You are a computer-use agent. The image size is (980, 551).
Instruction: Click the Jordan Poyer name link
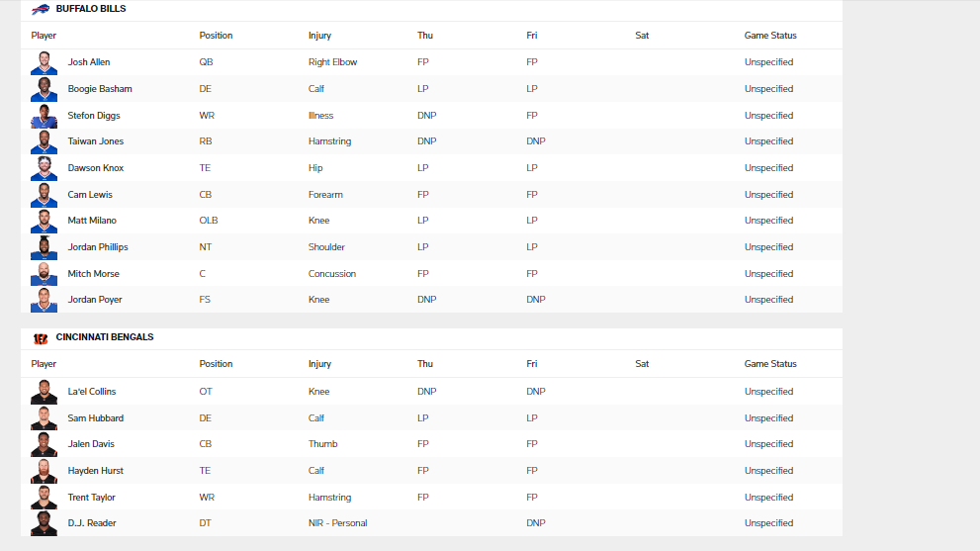95,300
